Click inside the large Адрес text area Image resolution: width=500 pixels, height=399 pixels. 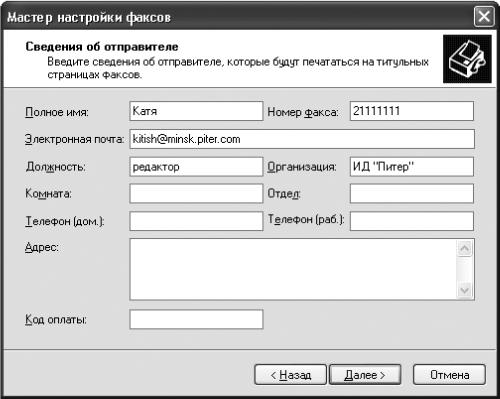tap(293, 269)
